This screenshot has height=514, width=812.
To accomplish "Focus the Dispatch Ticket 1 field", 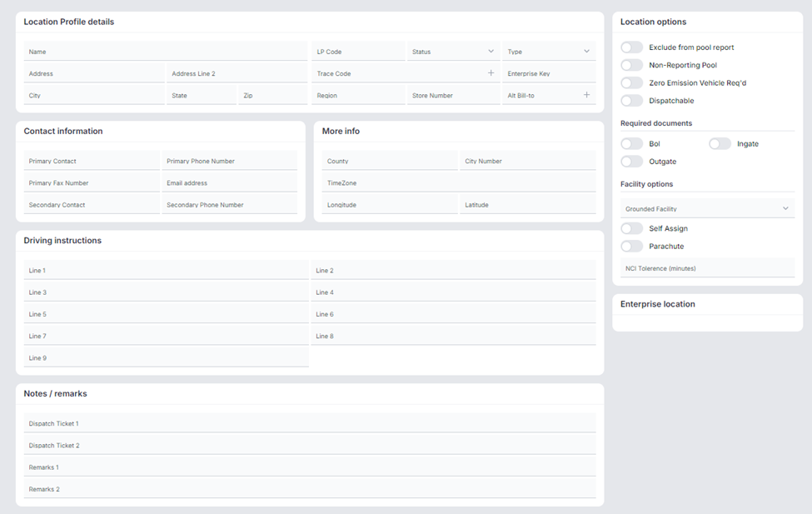I will tap(310, 423).
